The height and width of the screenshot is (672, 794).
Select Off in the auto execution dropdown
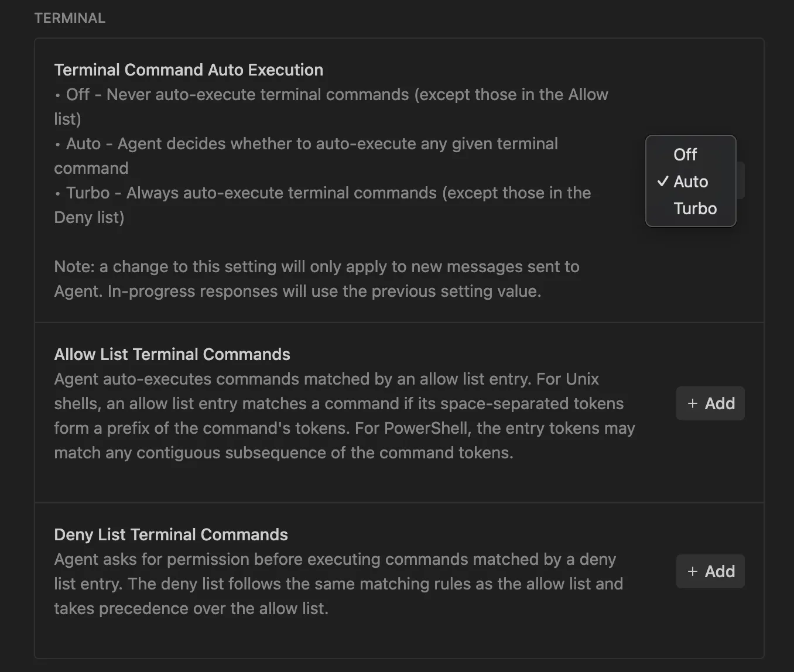(685, 155)
